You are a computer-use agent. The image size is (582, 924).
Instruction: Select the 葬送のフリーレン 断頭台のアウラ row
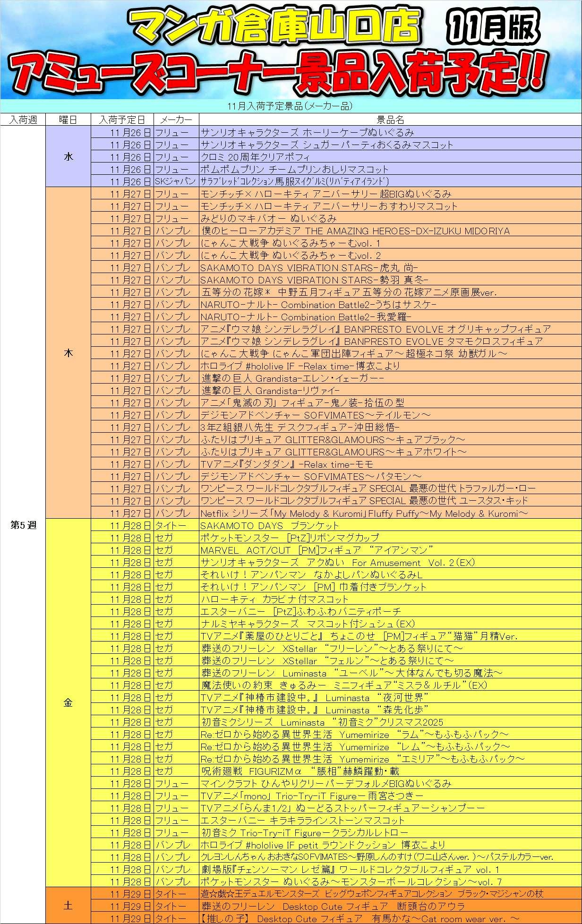[x=333, y=906]
